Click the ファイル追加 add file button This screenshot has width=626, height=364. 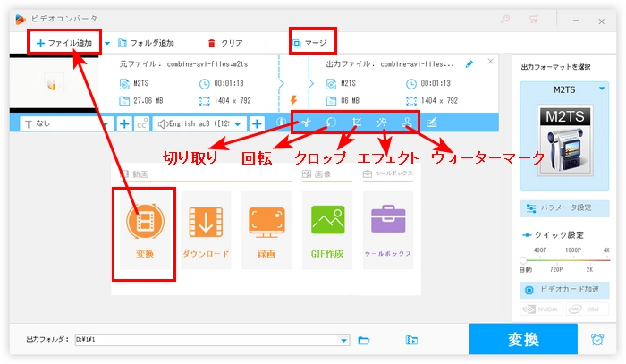pyautogui.click(x=63, y=42)
